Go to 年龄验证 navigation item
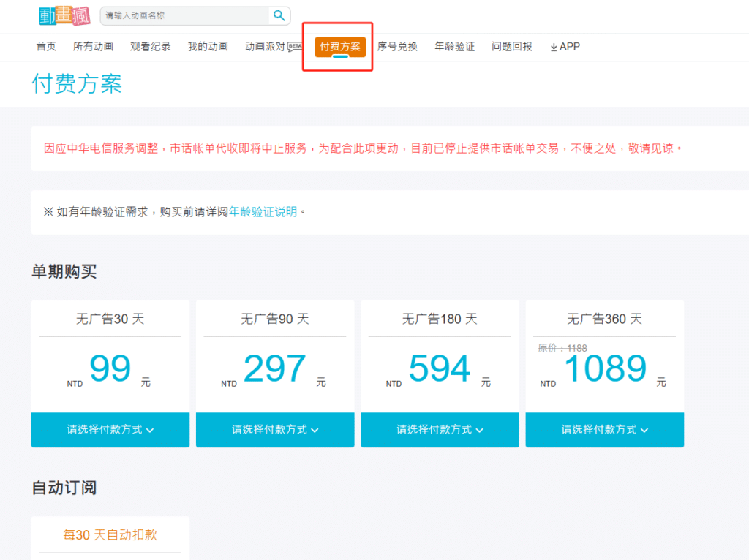Image resolution: width=749 pixels, height=560 pixels. tap(454, 47)
